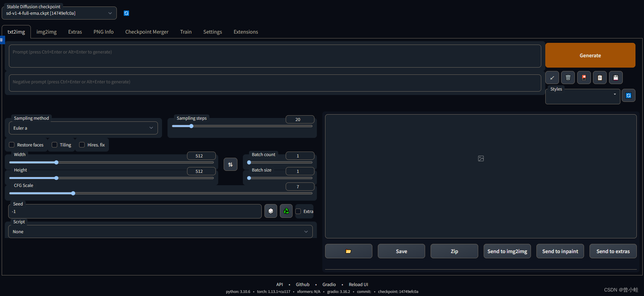Click the Save button
This screenshot has height=296, width=644.
(x=401, y=251)
